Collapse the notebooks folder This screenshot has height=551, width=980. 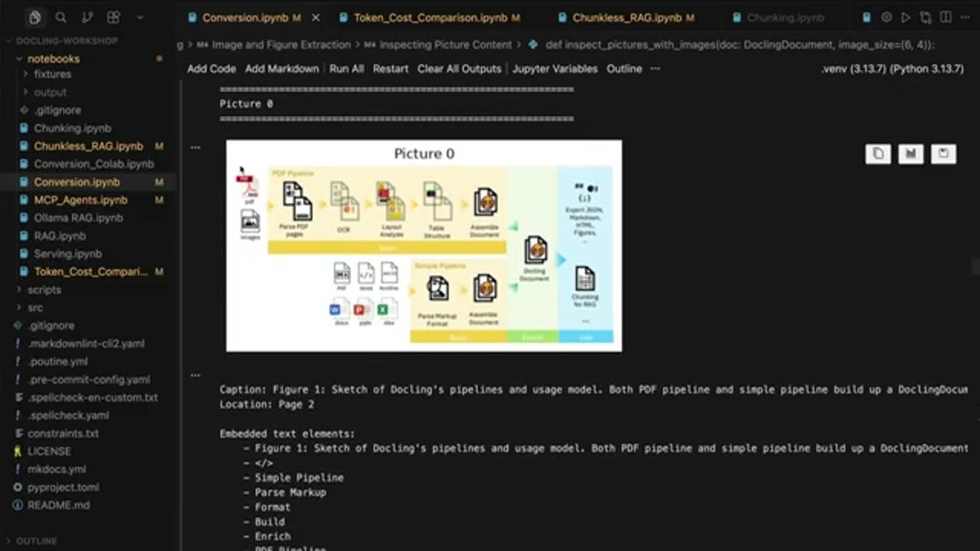pyautogui.click(x=53, y=58)
